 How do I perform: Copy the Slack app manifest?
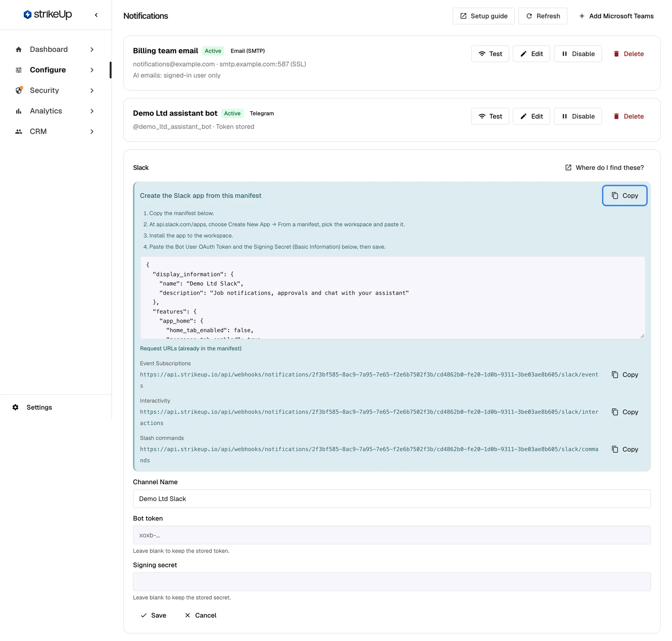point(625,196)
